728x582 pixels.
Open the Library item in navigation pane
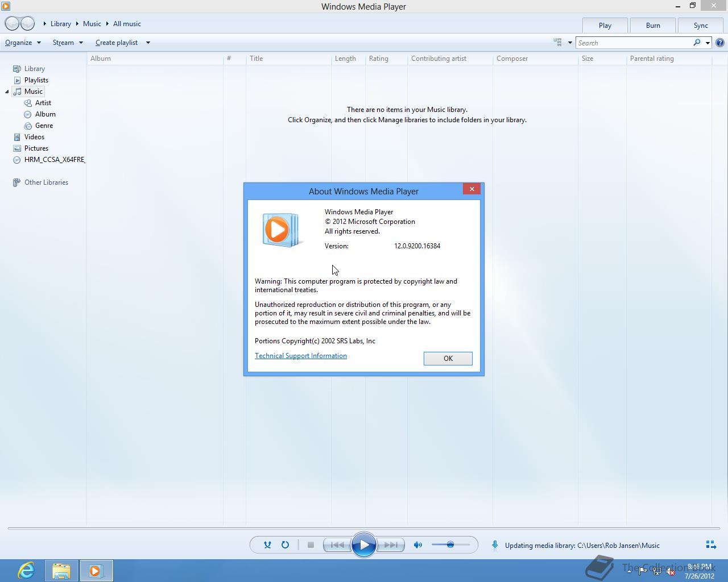point(28,69)
